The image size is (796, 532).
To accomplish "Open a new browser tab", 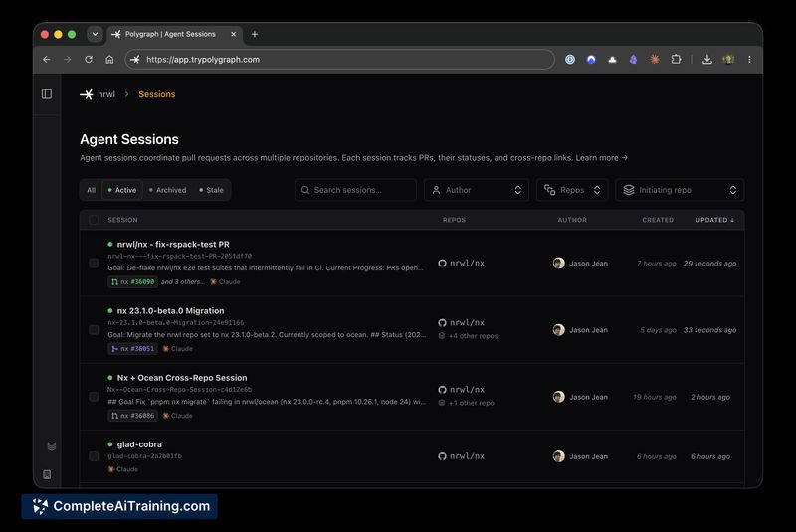I will pyautogui.click(x=255, y=34).
